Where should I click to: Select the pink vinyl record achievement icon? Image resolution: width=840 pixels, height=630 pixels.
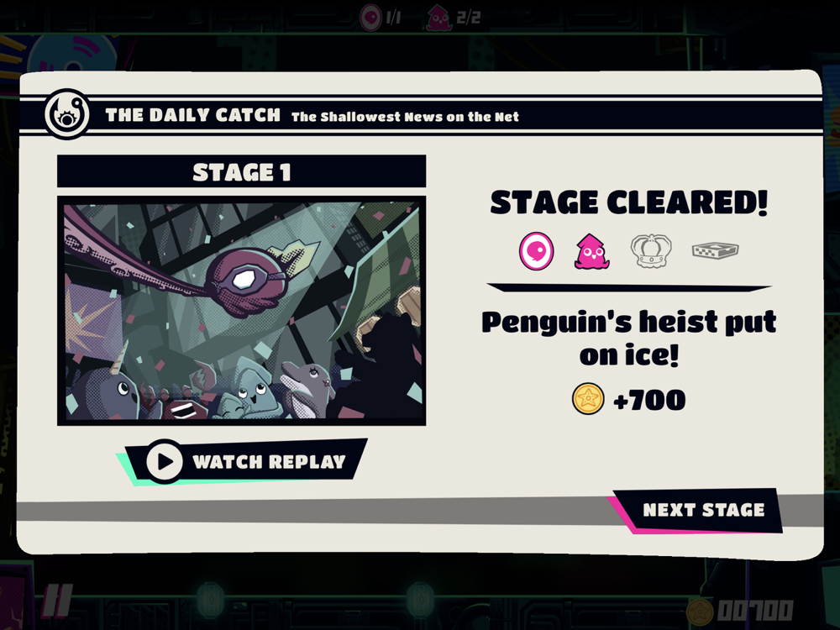click(x=536, y=250)
